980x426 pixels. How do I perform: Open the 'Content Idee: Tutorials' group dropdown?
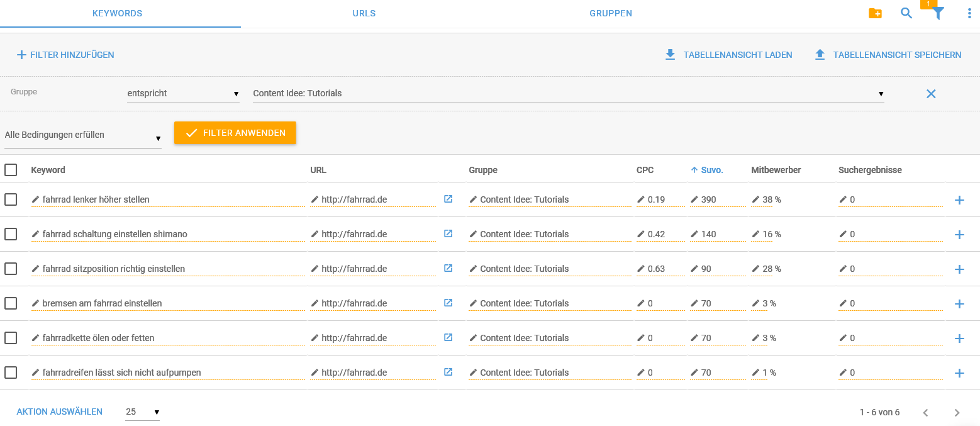(x=568, y=94)
